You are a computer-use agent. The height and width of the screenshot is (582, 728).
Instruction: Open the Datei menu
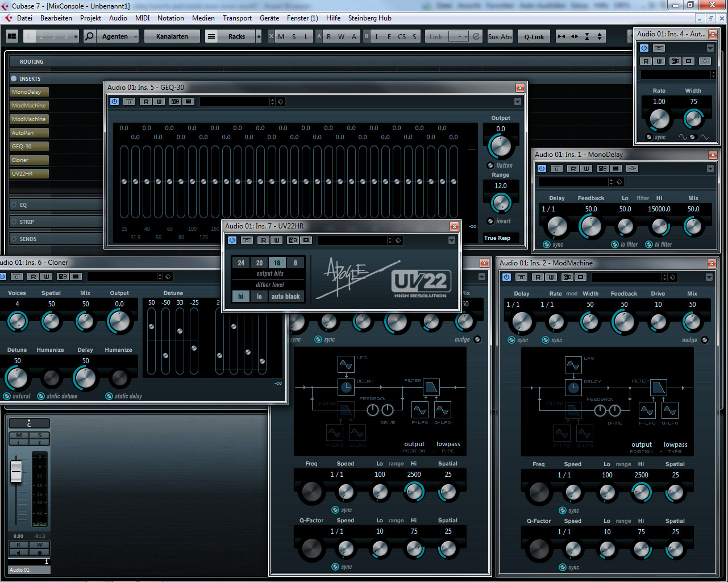point(24,18)
